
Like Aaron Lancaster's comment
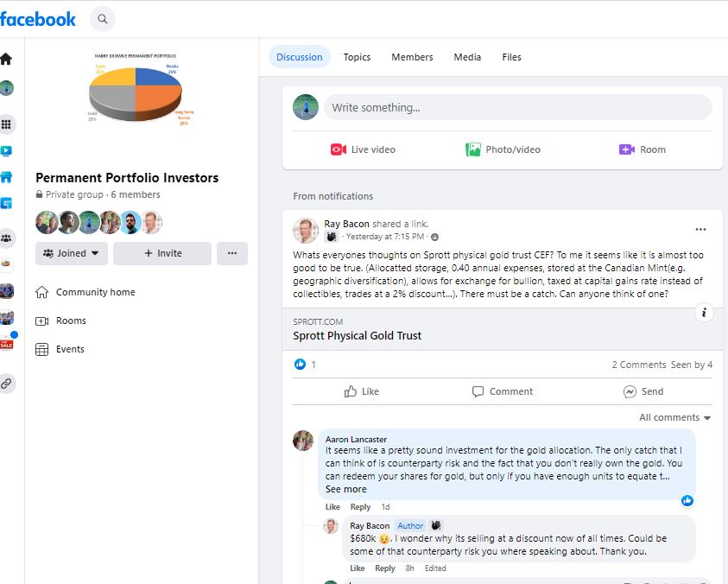[332, 507]
